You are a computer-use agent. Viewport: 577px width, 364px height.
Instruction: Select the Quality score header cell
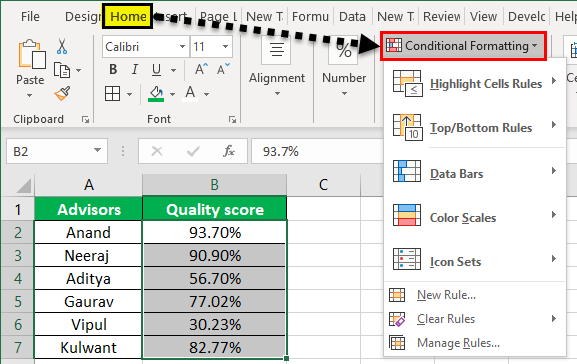pos(215,209)
